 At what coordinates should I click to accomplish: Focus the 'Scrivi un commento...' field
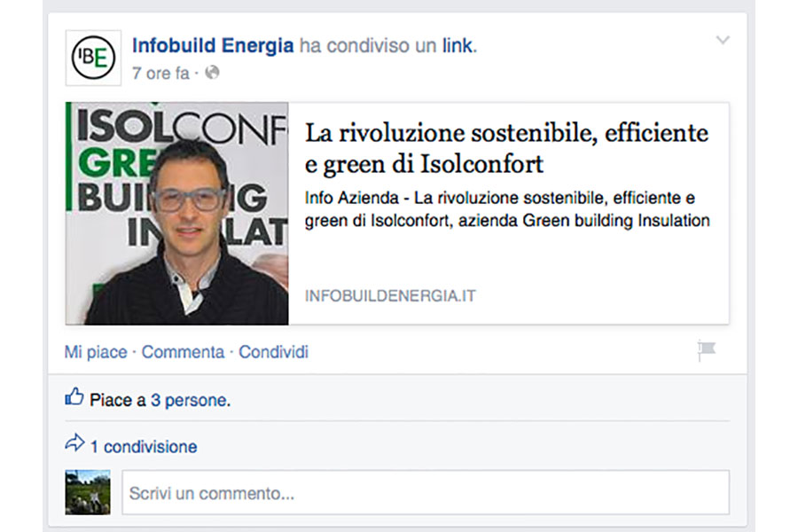(426, 493)
